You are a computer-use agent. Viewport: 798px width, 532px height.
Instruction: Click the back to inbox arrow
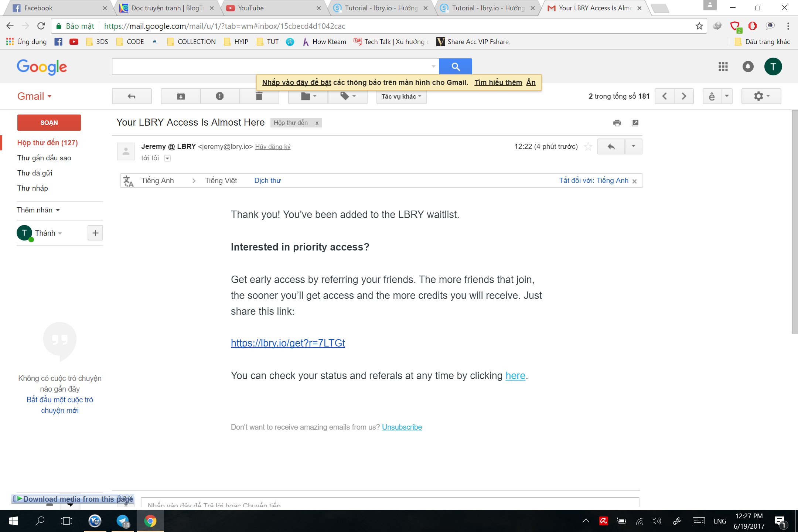(132, 96)
